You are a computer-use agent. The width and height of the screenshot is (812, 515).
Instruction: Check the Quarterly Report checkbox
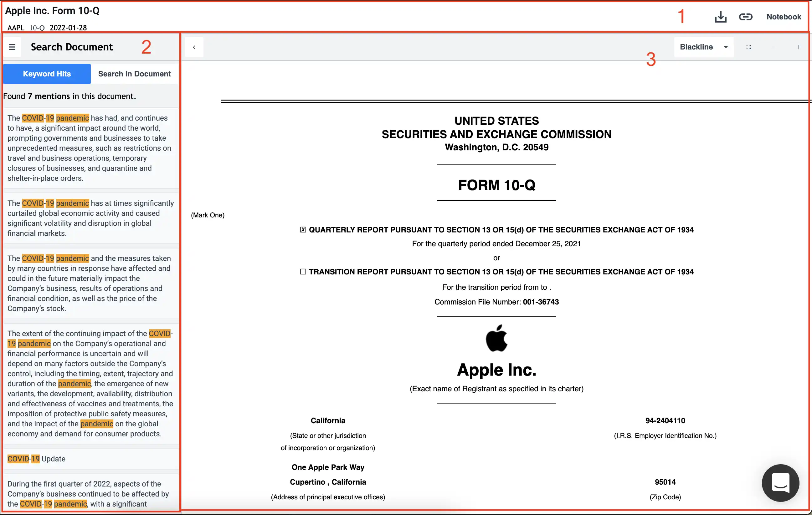click(303, 230)
